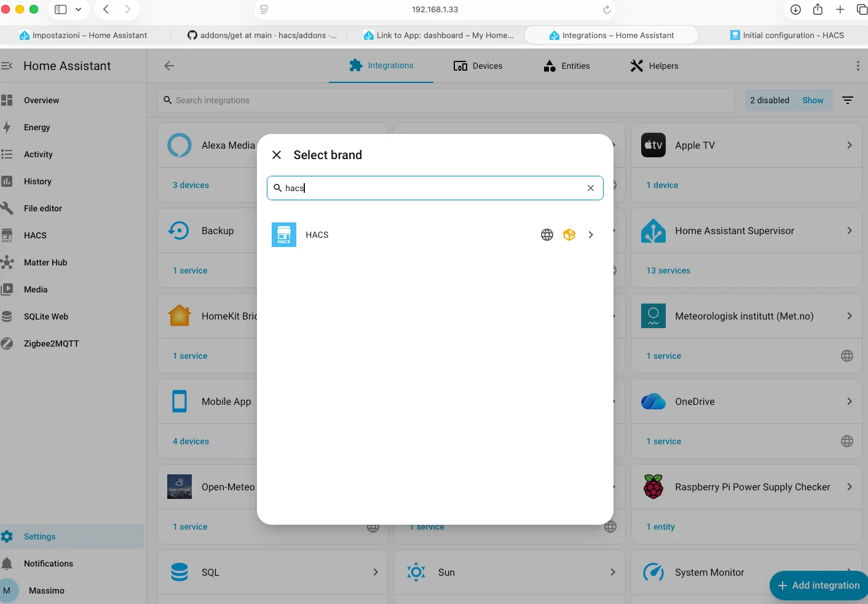Switch to Impostazioni – Home Assistant browser tab

point(84,35)
